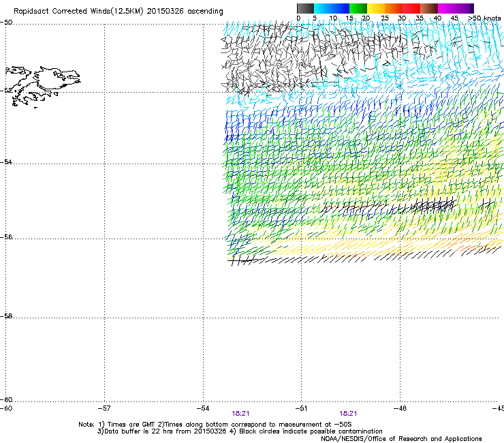Image resolution: width=504 pixels, height=443 pixels.
Task: Click the 'Data buffer is 22 hrs' note
Action: click(x=134, y=431)
